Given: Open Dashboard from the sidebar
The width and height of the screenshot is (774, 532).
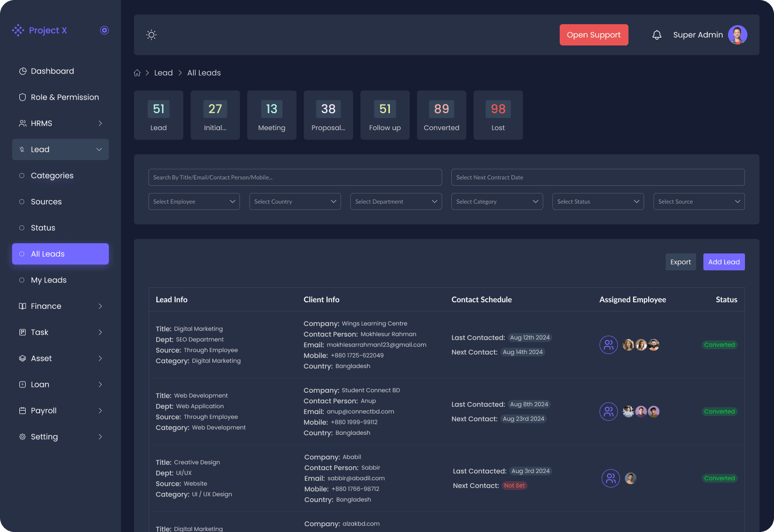Looking at the screenshot, I should [x=52, y=71].
